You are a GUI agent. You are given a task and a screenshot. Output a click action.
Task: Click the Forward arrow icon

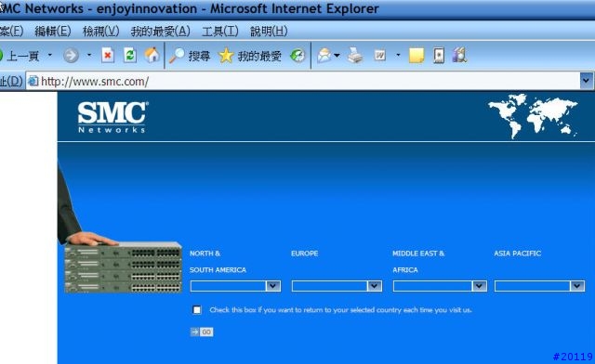point(71,56)
